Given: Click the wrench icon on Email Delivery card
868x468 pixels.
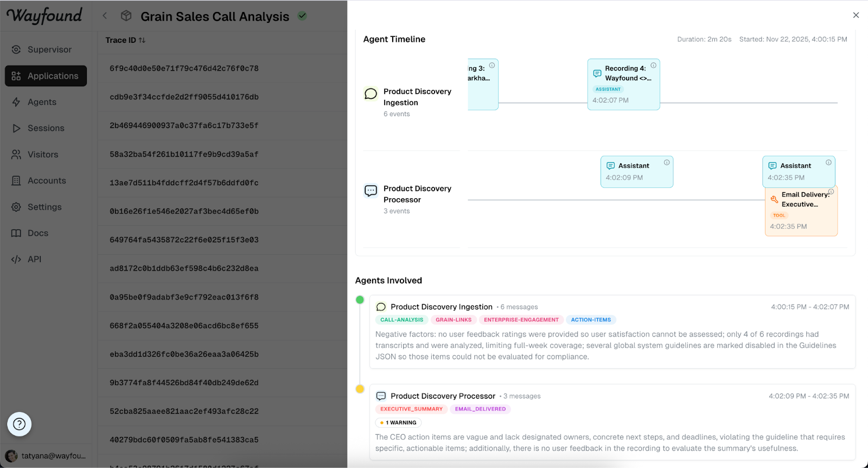Looking at the screenshot, I should click(x=774, y=199).
